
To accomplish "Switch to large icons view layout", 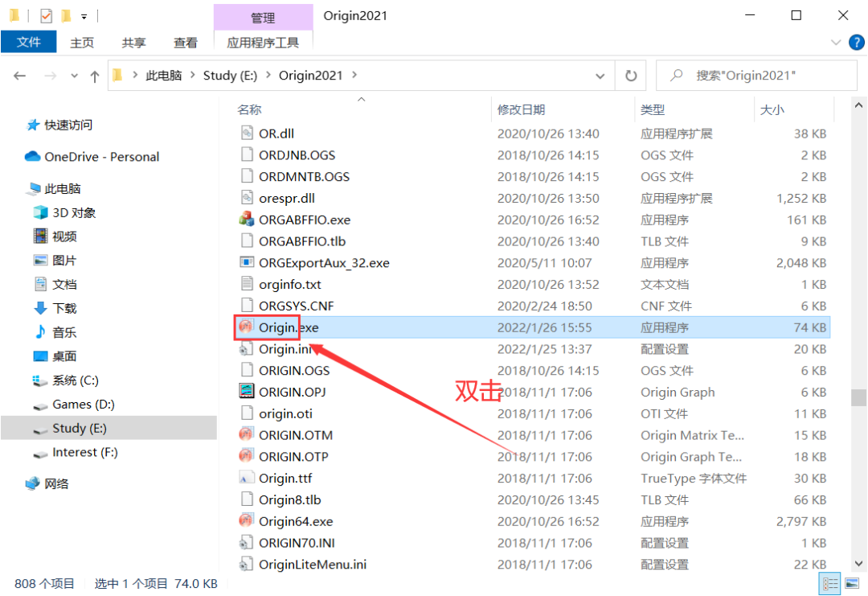I will click(851, 583).
